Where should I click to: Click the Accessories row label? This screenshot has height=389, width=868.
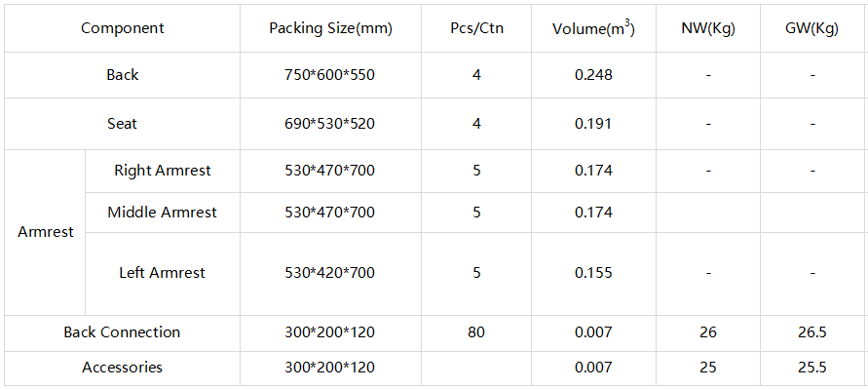(x=123, y=368)
